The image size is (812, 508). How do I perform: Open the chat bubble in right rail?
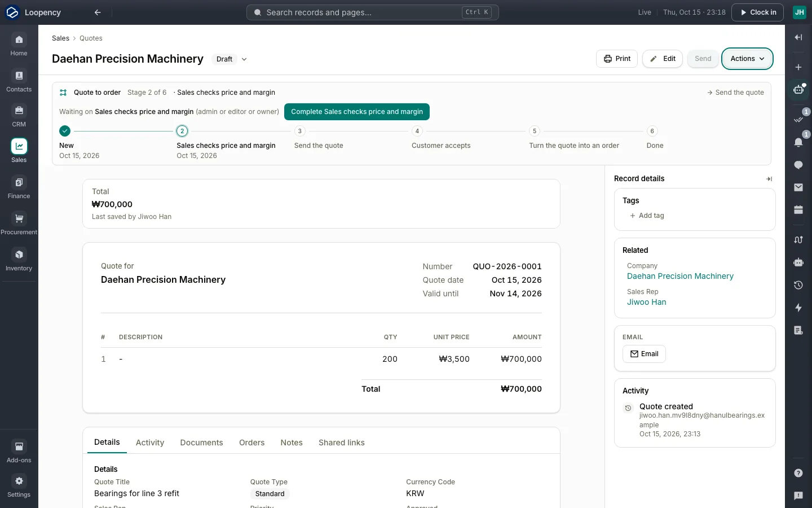click(x=798, y=165)
